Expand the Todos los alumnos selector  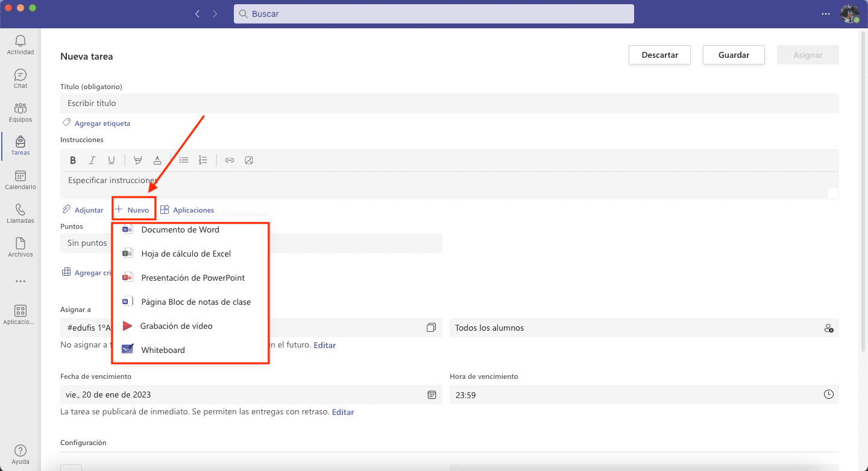[644, 328]
